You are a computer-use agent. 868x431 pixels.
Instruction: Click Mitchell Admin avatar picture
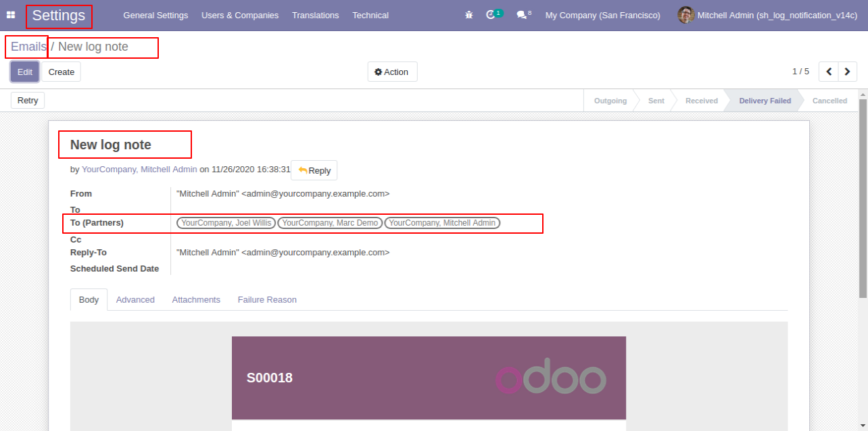(686, 15)
